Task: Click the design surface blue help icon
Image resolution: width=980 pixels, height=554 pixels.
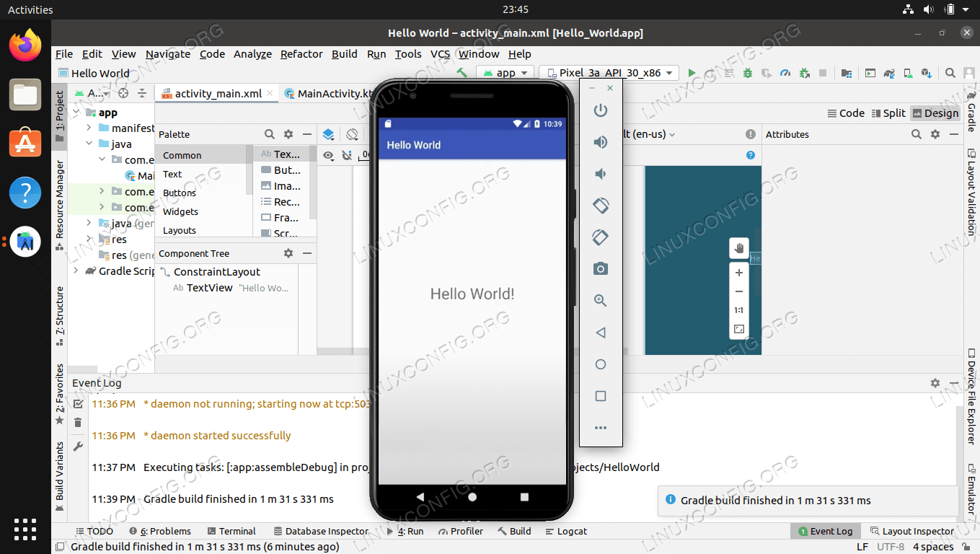Action: pos(751,155)
